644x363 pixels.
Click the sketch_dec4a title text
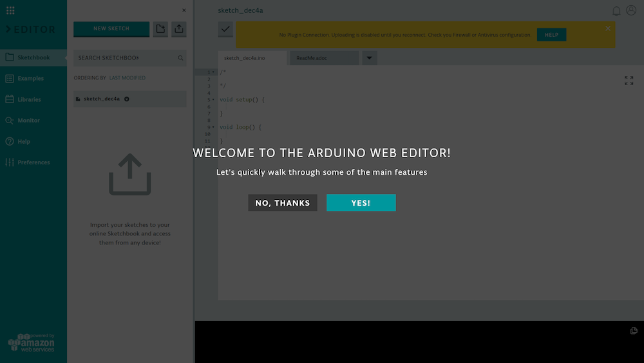point(240,10)
